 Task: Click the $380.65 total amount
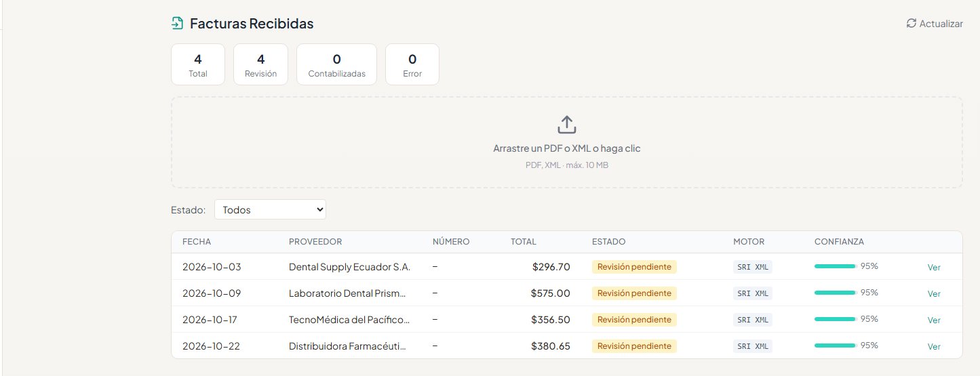(551, 346)
